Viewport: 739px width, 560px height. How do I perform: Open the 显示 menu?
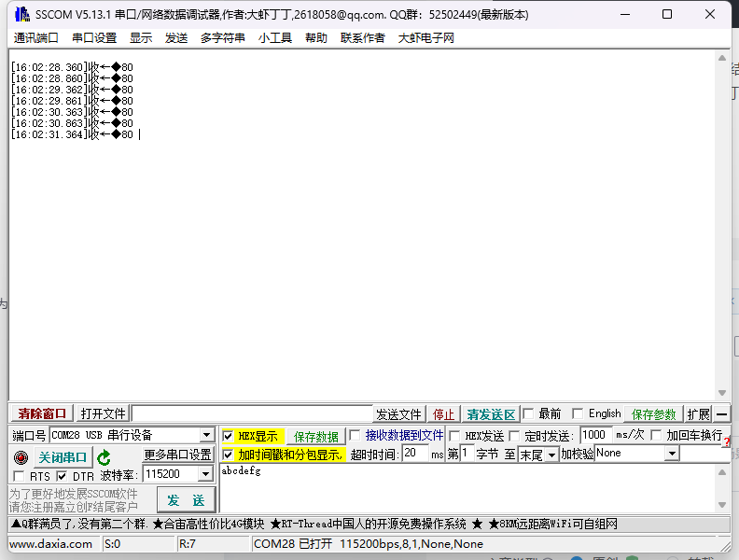coord(141,37)
